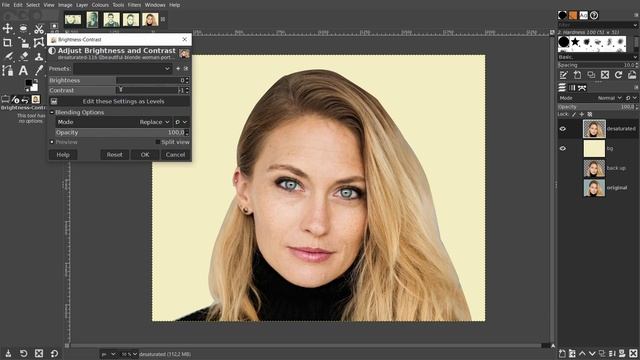Click the Reset button
Screen dimensions: 640x360
pos(114,155)
